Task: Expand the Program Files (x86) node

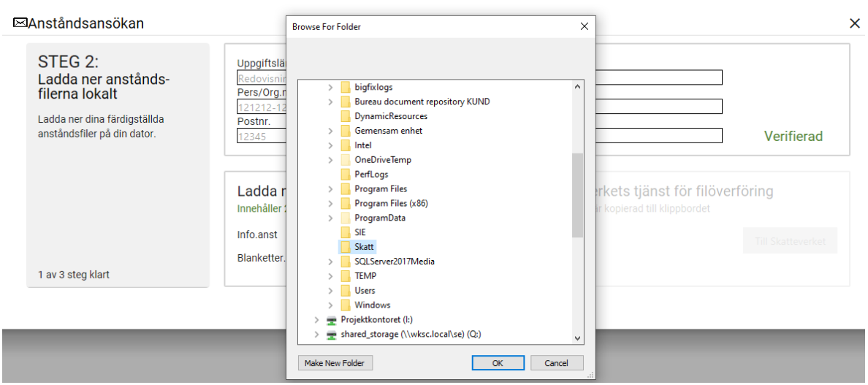Action: (330, 203)
